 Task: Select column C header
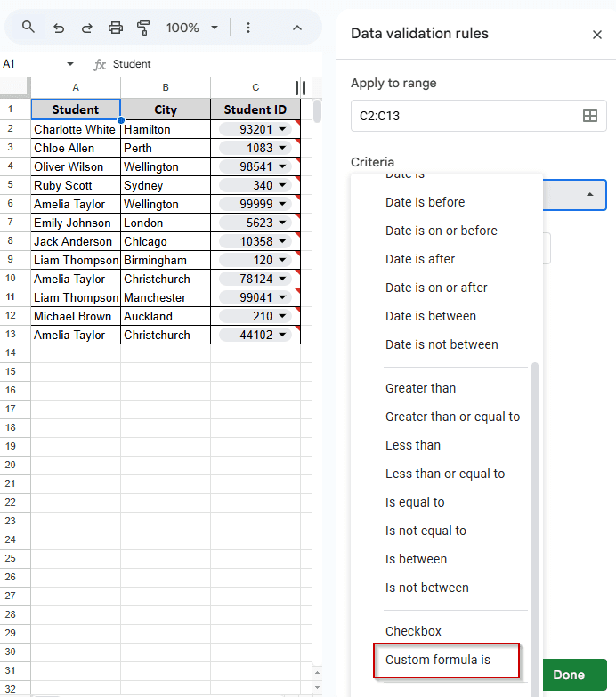[x=255, y=87]
